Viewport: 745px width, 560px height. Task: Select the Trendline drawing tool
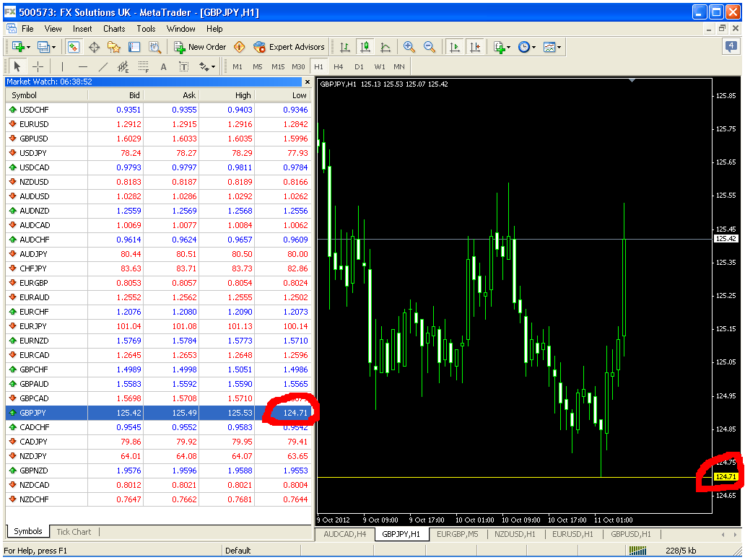click(x=103, y=66)
